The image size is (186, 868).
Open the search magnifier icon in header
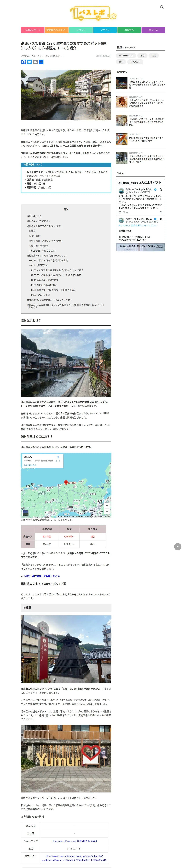[162, 7]
